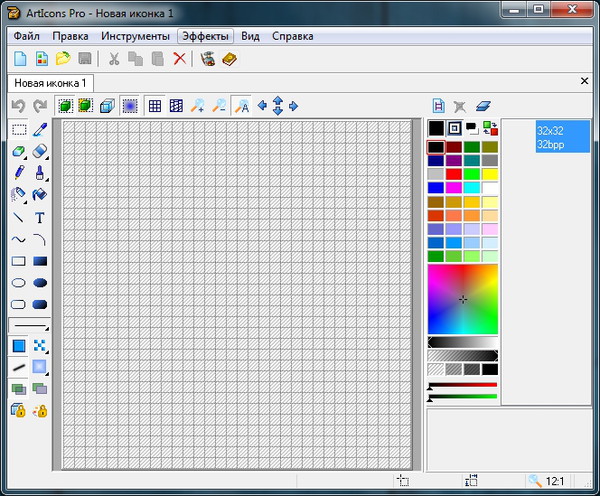This screenshot has height=496, width=600.
Task: Click the Open file folder icon
Action: 64,59
